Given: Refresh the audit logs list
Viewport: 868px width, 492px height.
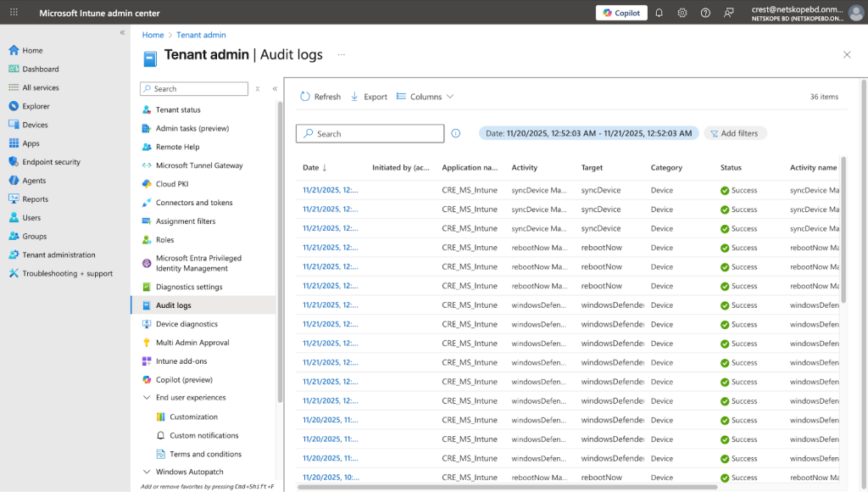Looking at the screenshot, I should click(320, 97).
